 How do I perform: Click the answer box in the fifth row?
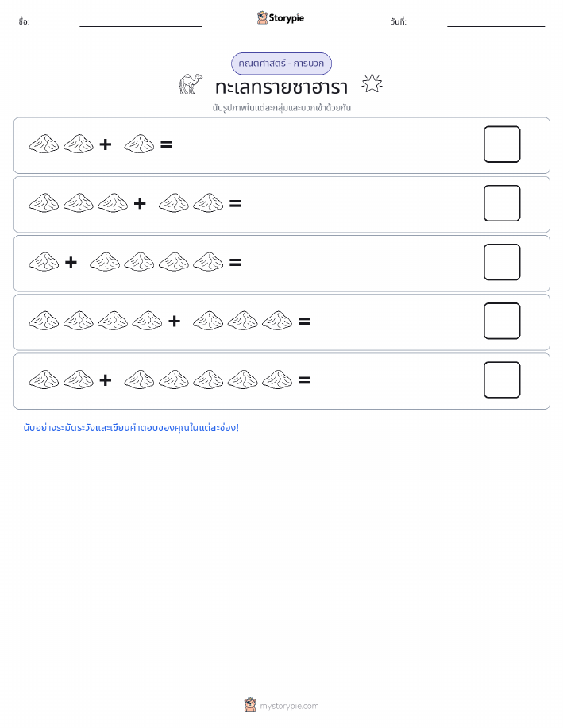pos(502,380)
